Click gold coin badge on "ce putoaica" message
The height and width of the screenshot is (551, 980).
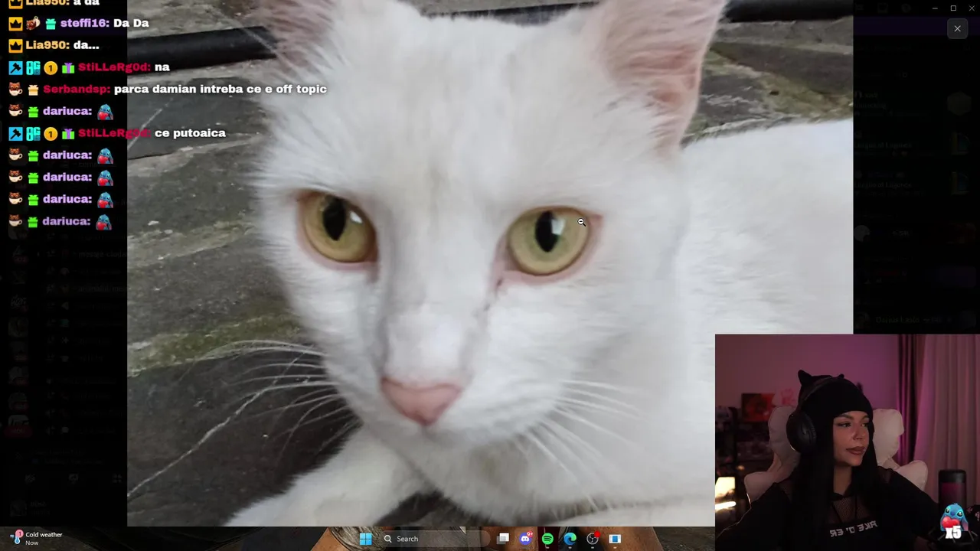point(51,134)
